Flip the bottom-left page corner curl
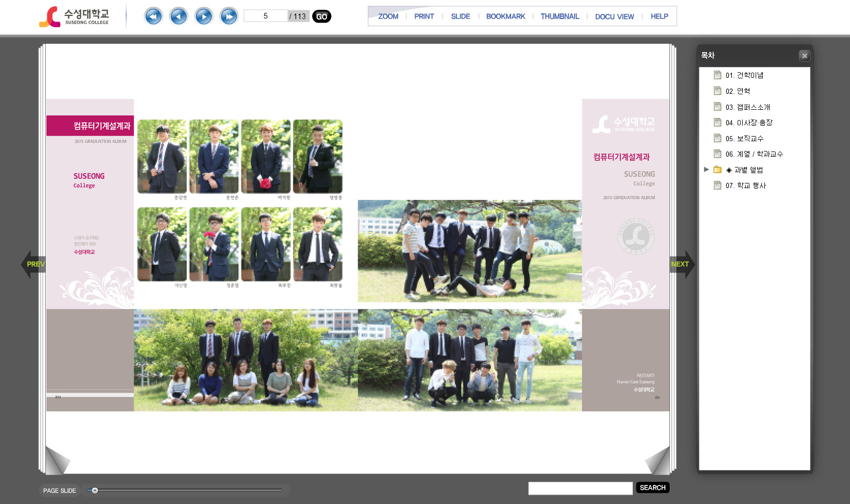The image size is (850, 504). click(x=58, y=460)
